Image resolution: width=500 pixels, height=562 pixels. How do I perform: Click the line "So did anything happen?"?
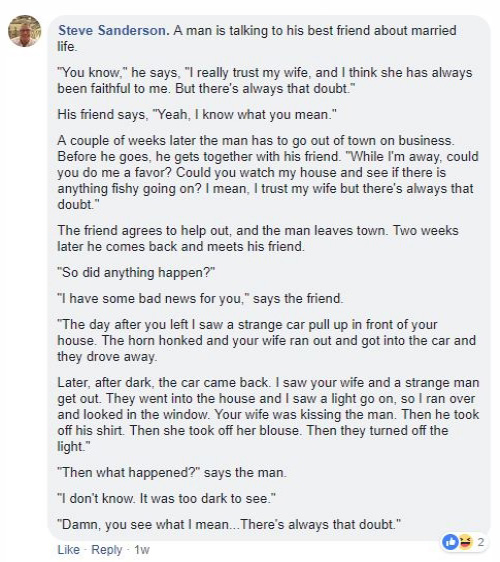point(136,272)
